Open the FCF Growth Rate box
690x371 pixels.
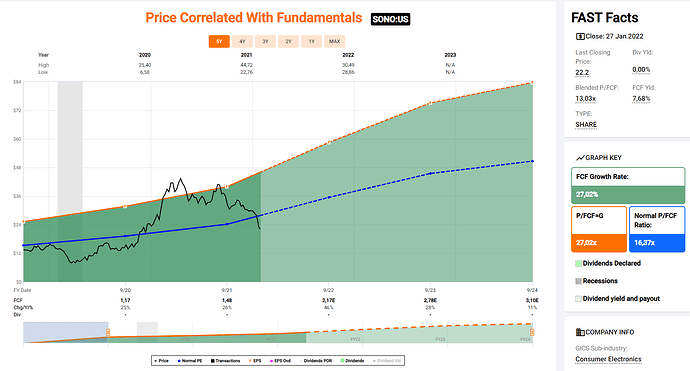coord(628,185)
